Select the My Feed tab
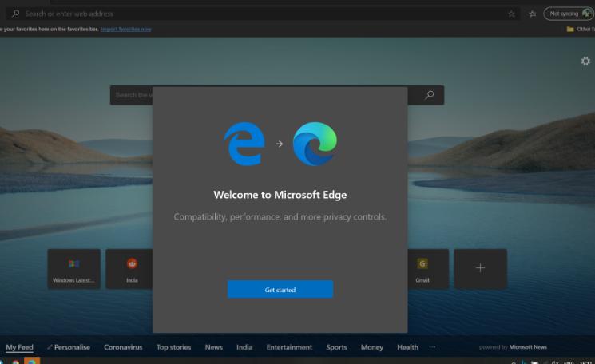The height and width of the screenshot is (364, 595). [x=19, y=347]
